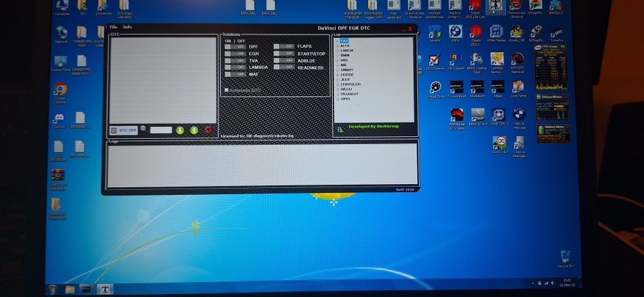Open the NCS Expert desktop icon
Viewport: 644px width, 297px height.
(x=456, y=62)
